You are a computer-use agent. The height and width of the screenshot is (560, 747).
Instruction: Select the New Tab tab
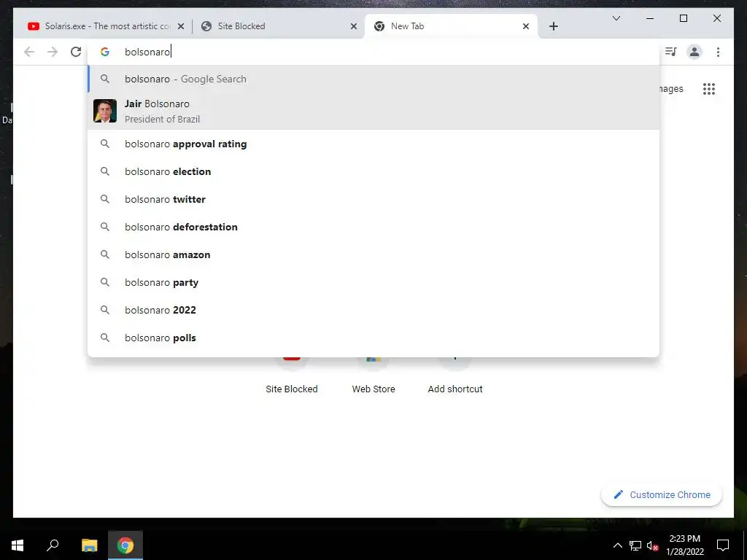(451, 26)
